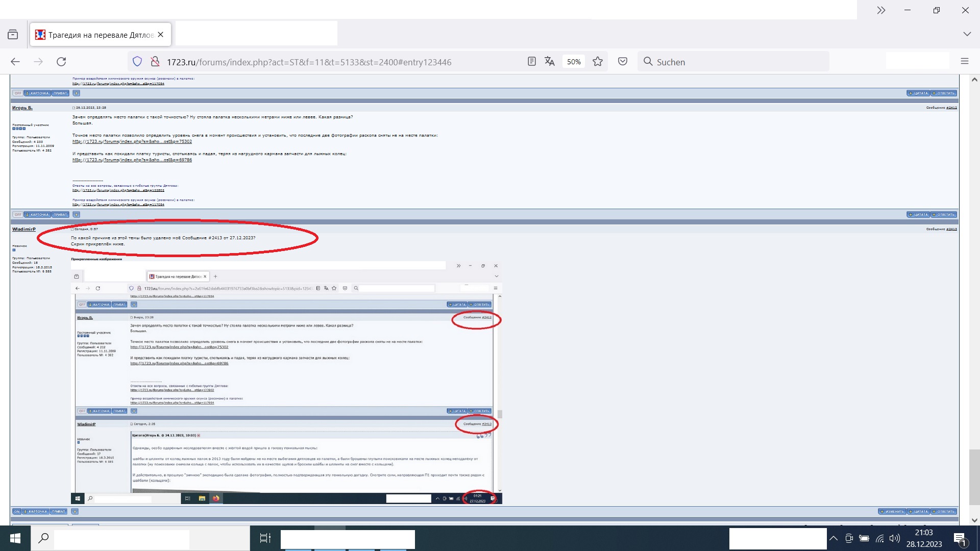Open the link ending in p=75302
The height and width of the screenshot is (551, 980).
coord(132,141)
